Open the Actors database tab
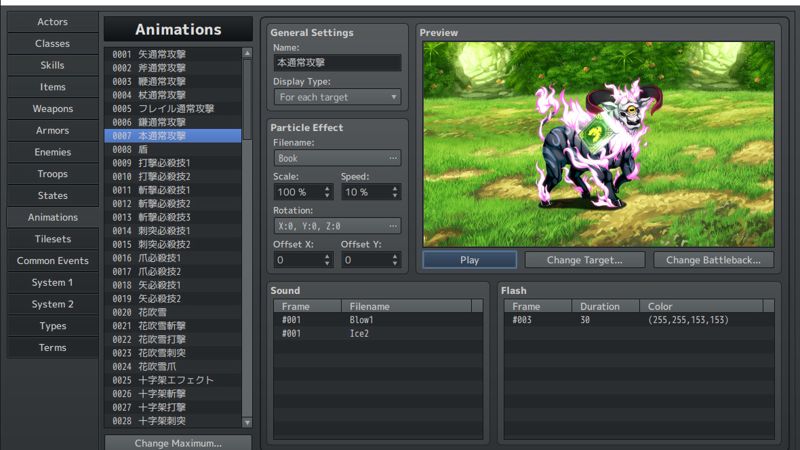This screenshot has height=450, width=800. 53,22
